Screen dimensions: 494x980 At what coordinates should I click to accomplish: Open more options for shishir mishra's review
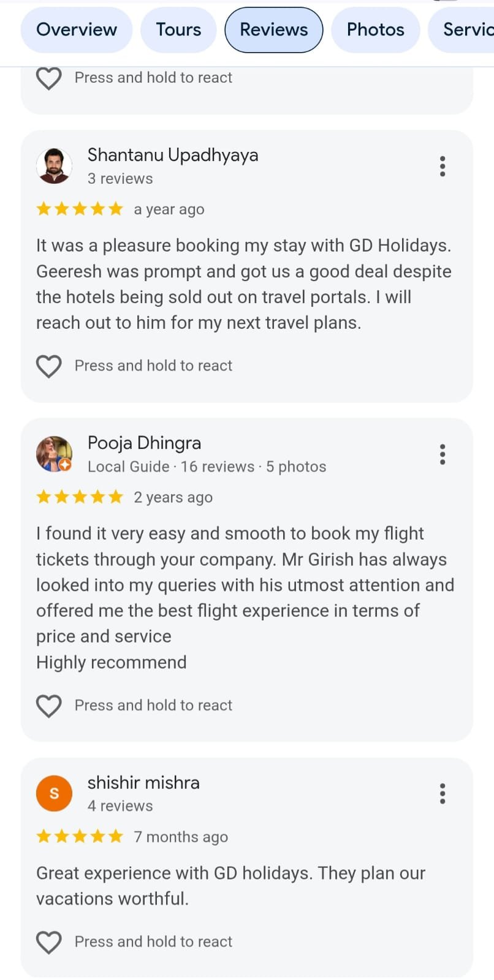click(443, 793)
